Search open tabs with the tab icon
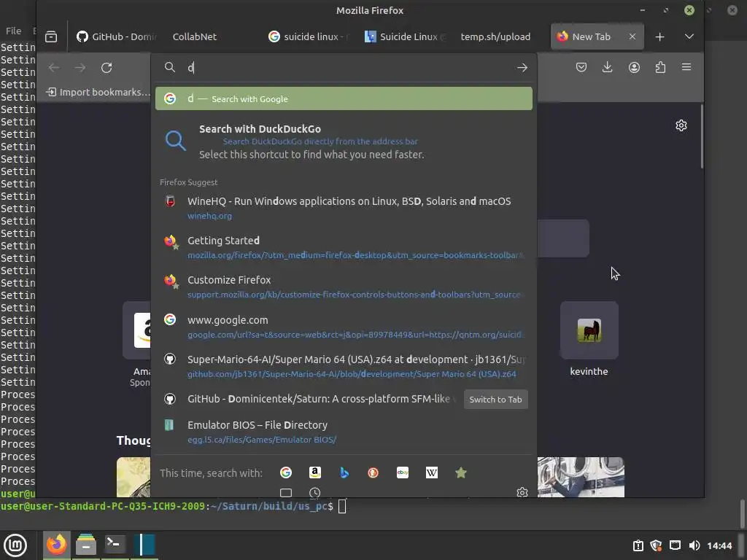This screenshot has width=747, height=560. click(286, 492)
